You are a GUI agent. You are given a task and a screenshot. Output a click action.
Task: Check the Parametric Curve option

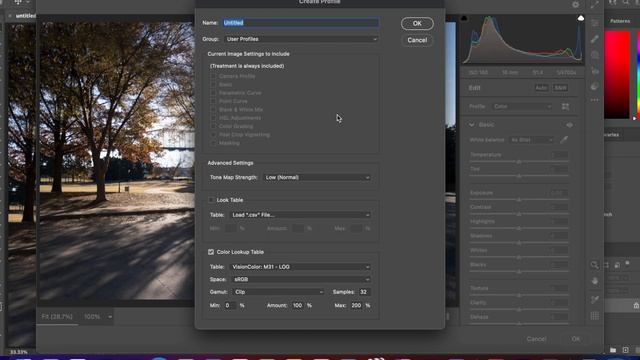213,93
